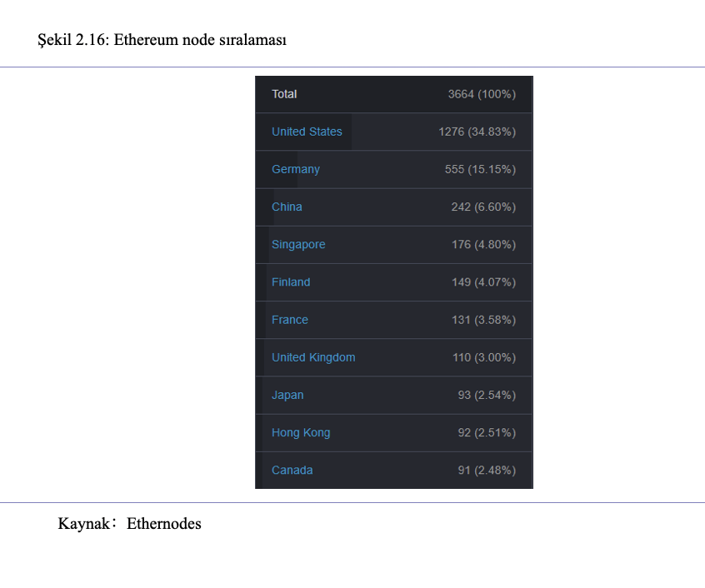Screen dimensions: 705x588
Task: Click the 110 (3.00%) value
Action: (484, 357)
